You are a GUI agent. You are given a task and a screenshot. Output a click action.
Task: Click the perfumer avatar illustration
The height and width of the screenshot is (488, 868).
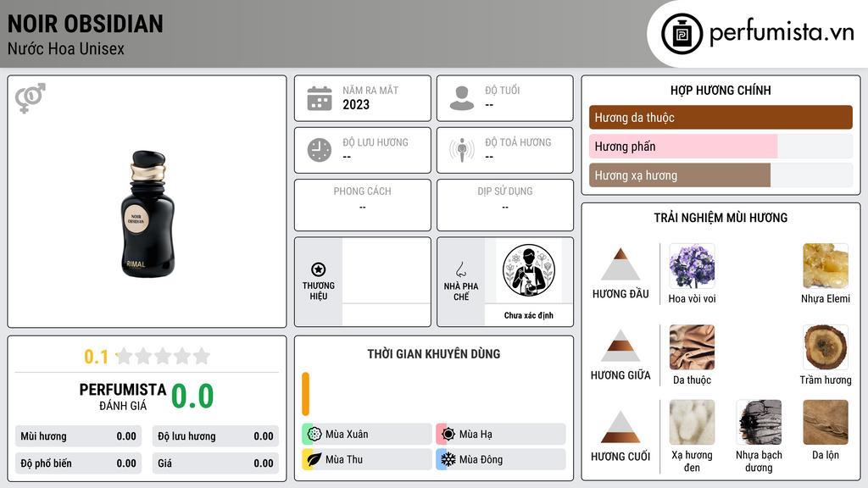[529, 270]
